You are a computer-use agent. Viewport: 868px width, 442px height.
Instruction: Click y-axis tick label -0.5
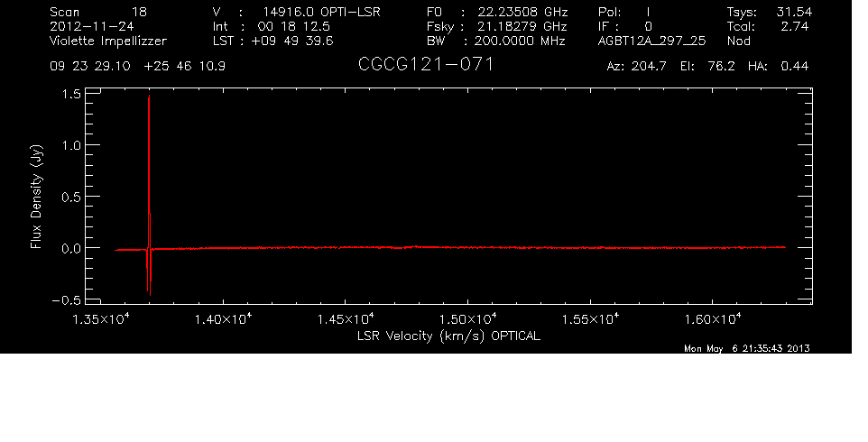(x=67, y=299)
